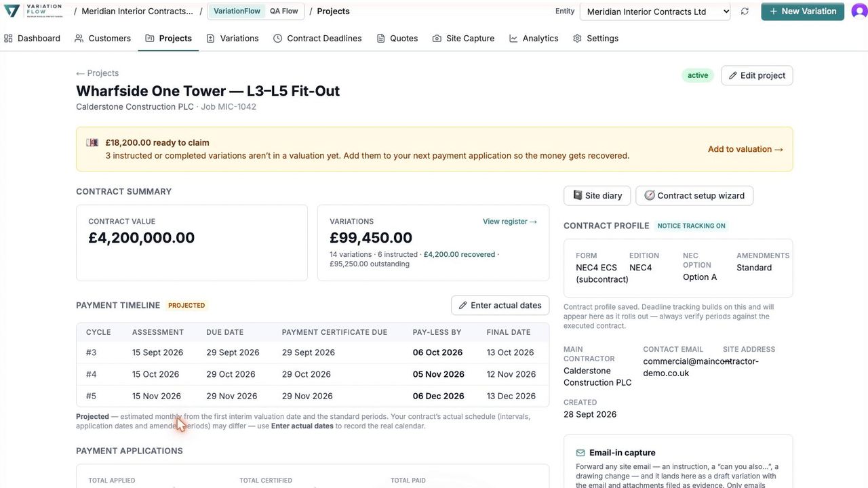Open the Settings page
This screenshot has width=868, height=488.
point(595,39)
